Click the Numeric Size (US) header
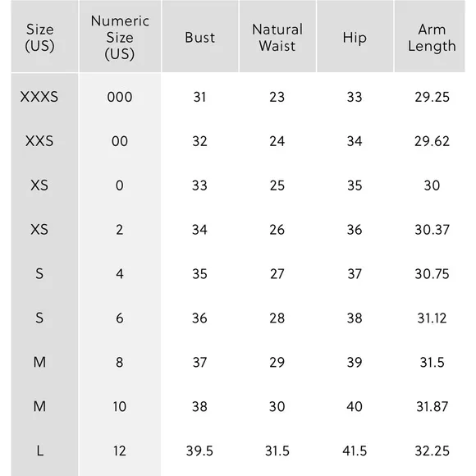The width and height of the screenshot is (476, 476). pyautogui.click(x=120, y=38)
